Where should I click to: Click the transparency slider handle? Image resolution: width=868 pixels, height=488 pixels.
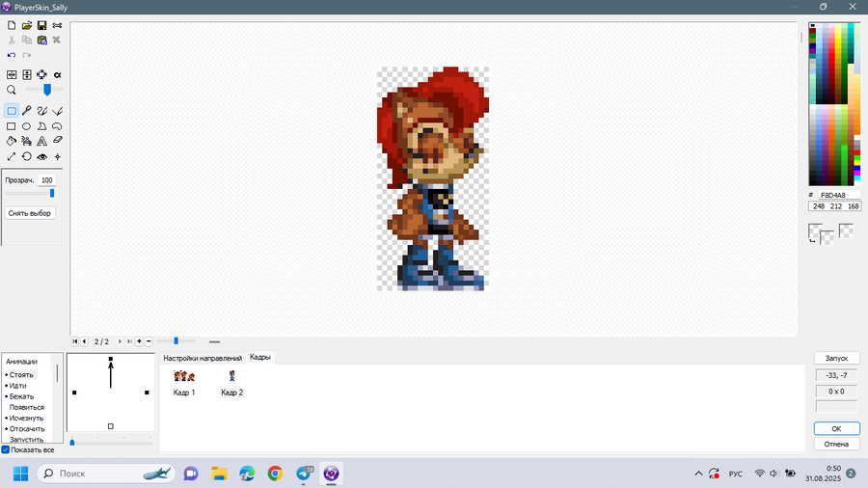[x=52, y=193]
